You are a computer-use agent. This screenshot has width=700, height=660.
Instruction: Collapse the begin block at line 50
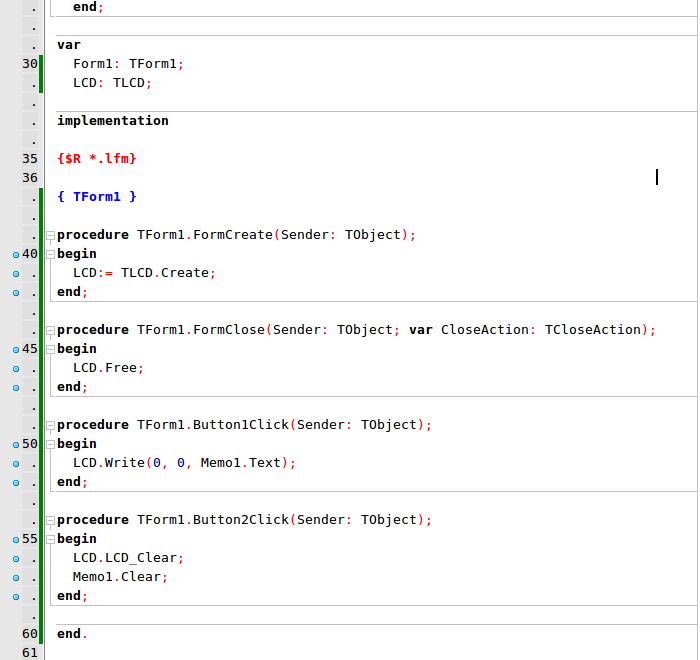(50, 444)
